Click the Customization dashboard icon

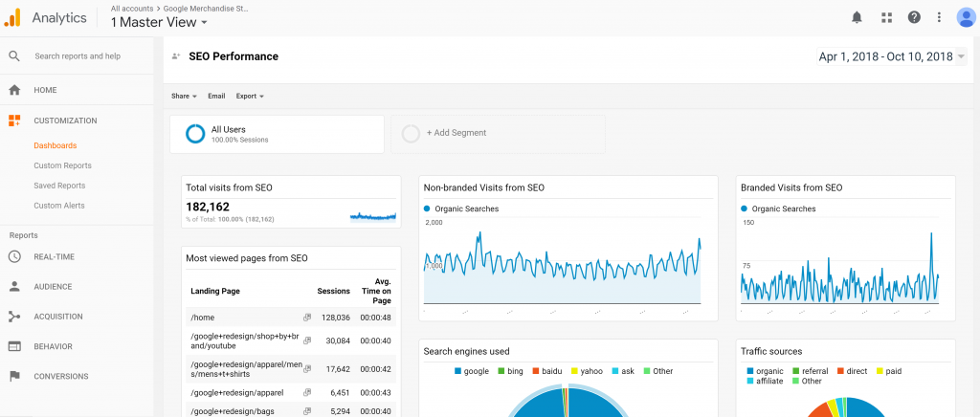tap(14, 121)
